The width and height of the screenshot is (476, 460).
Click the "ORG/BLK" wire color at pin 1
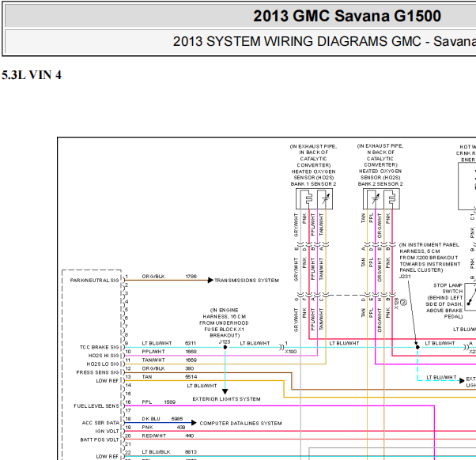153,277
